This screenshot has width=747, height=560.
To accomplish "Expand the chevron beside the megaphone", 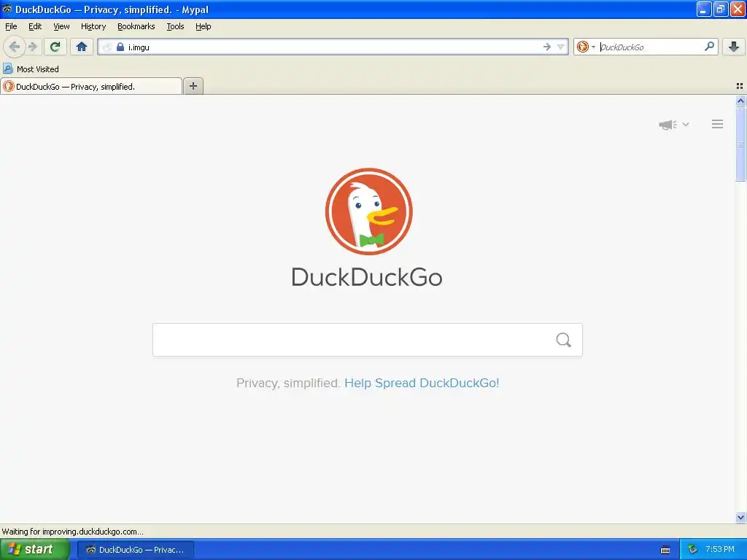I will 686,124.
